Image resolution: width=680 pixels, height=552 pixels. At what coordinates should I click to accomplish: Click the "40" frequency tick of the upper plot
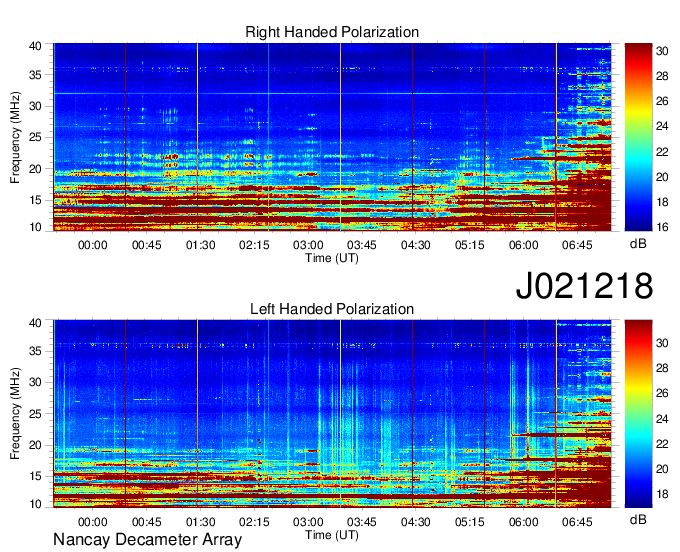35,46
